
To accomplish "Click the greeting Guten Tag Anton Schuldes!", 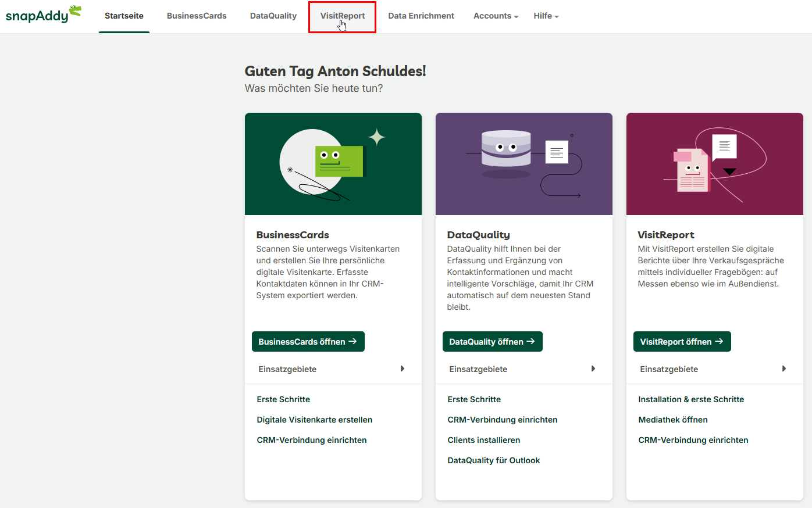I will [x=336, y=71].
